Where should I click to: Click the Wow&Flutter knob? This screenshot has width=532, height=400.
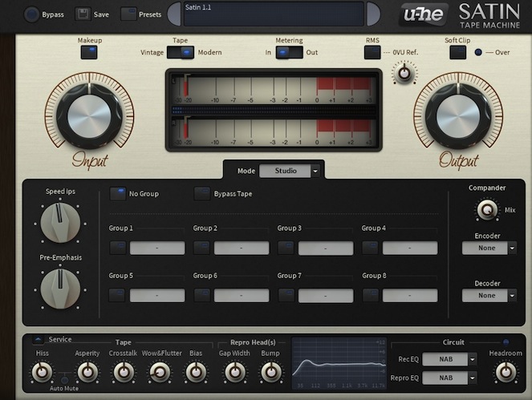[x=160, y=372]
